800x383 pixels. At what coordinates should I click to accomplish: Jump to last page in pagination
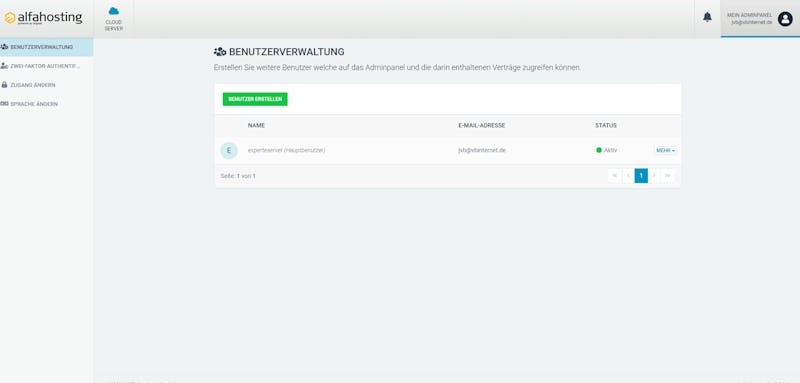[x=668, y=176]
